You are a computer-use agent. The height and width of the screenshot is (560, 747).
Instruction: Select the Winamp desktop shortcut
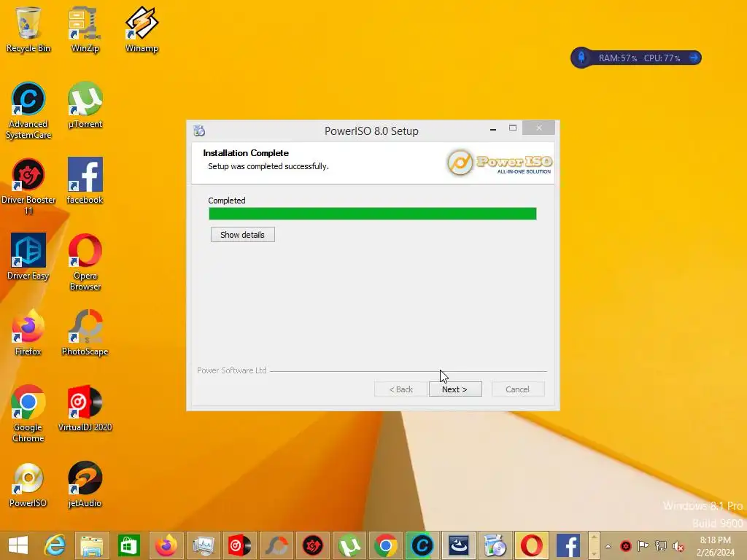142,29
